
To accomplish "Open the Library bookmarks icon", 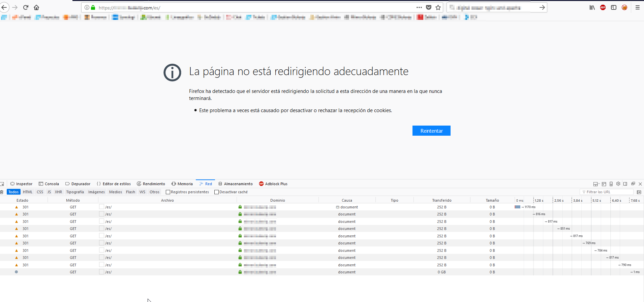I will 592,7.
